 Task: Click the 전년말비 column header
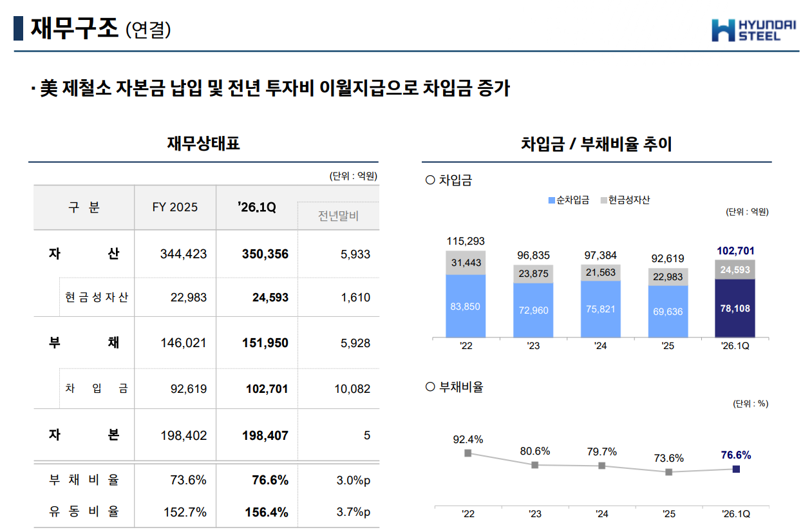[338, 216]
